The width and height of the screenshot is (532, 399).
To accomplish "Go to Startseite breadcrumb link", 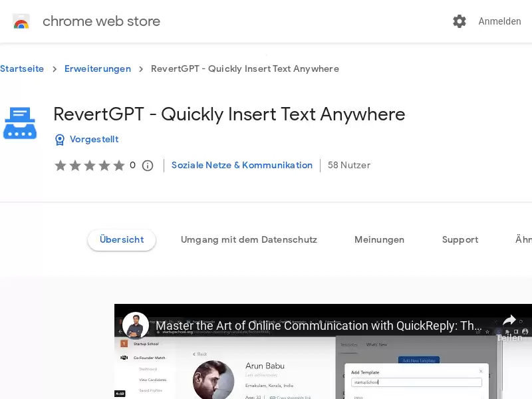I will point(22,69).
